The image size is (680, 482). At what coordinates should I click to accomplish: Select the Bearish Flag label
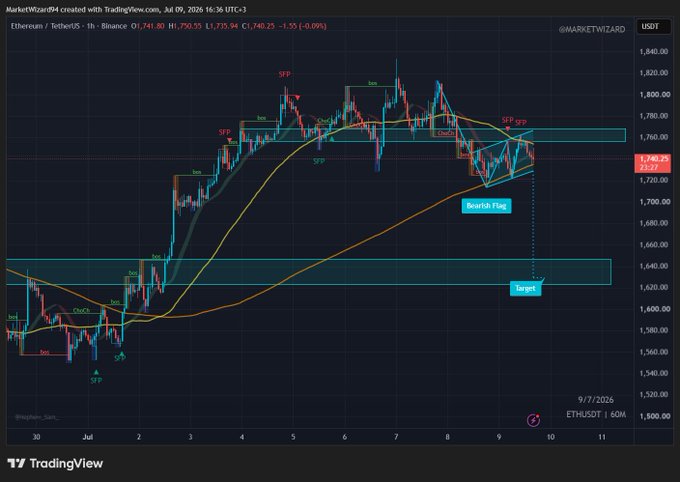[x=486, y=206]
